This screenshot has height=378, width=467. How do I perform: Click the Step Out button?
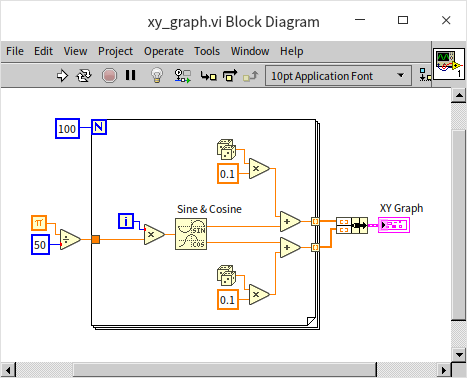click(x=251, y=76)
